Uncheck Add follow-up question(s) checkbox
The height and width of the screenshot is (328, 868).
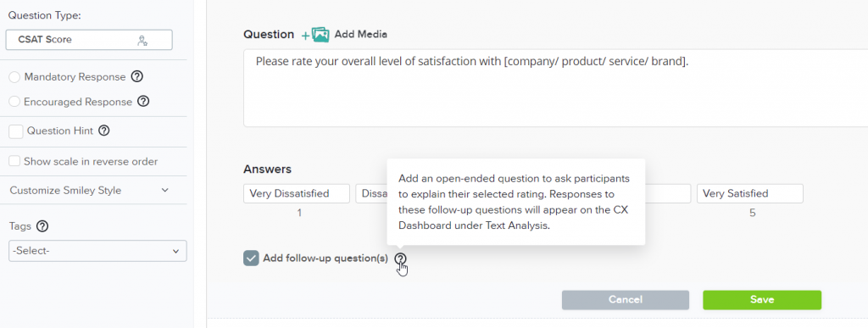tap(251, 258)
